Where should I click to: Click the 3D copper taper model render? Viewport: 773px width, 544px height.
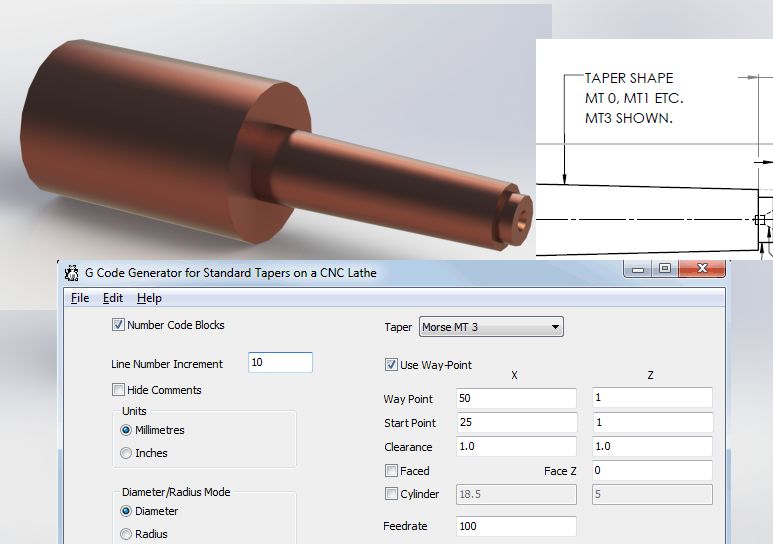pyautogui.click(x=276, y=143)
